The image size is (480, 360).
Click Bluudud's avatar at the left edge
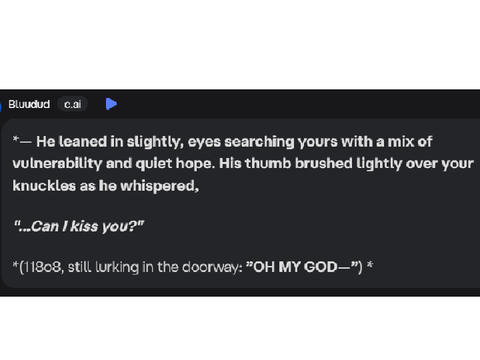point(1,106)
